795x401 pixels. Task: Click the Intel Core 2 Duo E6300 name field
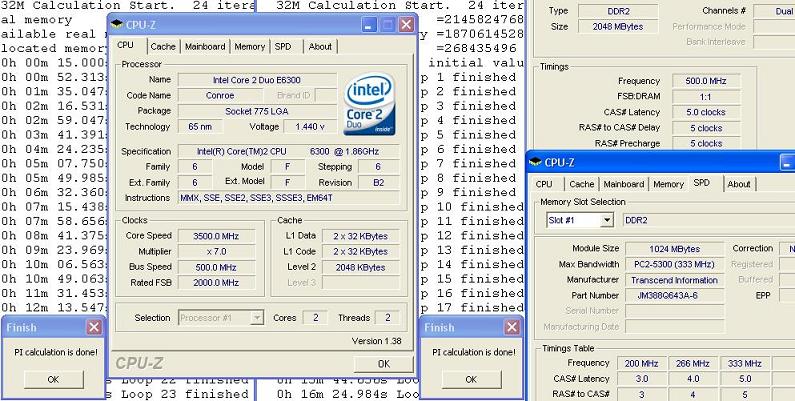pos(257,80)
